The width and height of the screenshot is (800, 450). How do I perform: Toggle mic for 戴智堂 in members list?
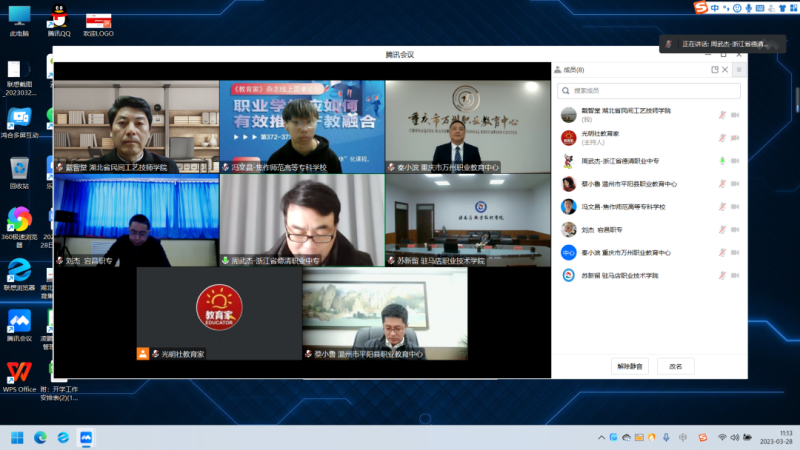(x=722, y=115)
